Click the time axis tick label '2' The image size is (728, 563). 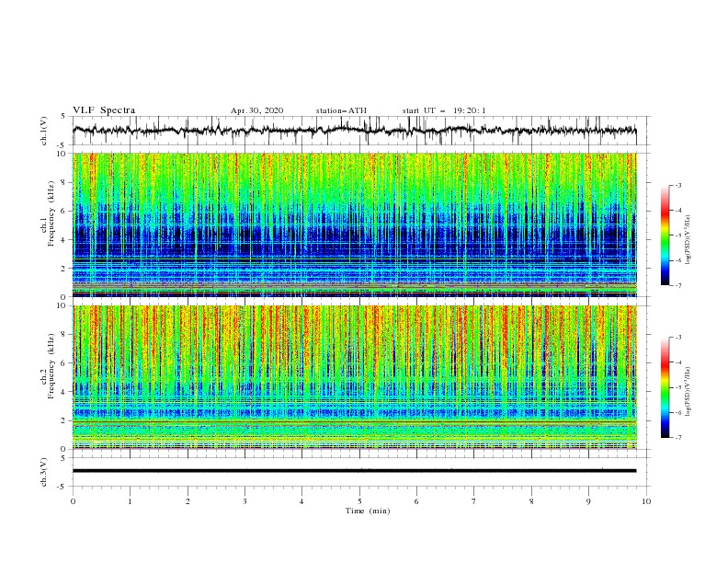tap(188, 501)
